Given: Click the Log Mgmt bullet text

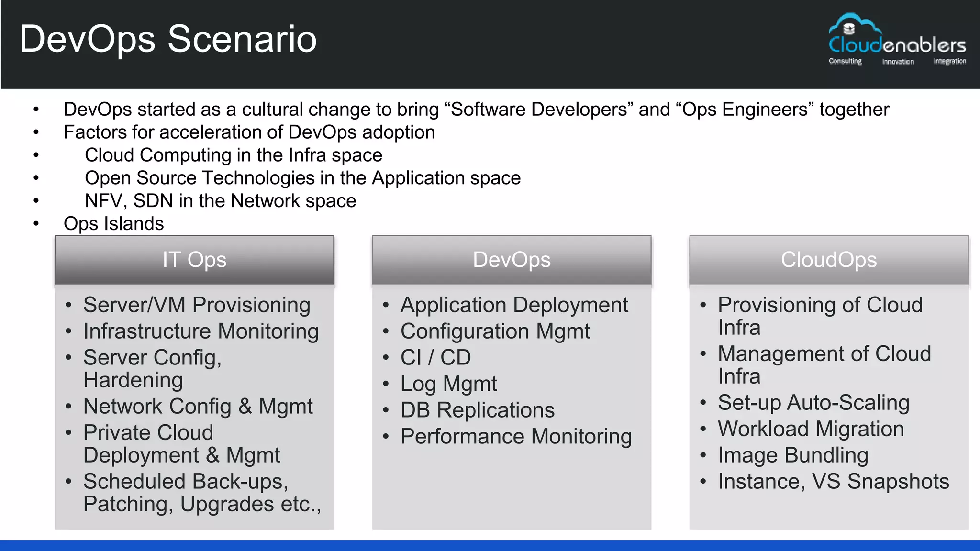Looking at the screenshot, I should click(448, 384).
